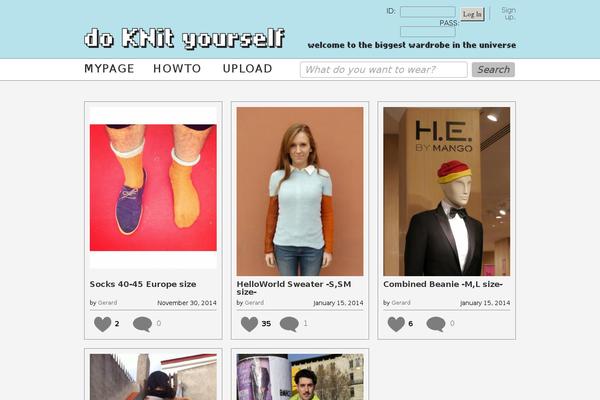Viewport: 600px width, 400px height.
Task: Click the 'welcome to the biggest wardrobe' tagline
Action: [x=412, y=45]
